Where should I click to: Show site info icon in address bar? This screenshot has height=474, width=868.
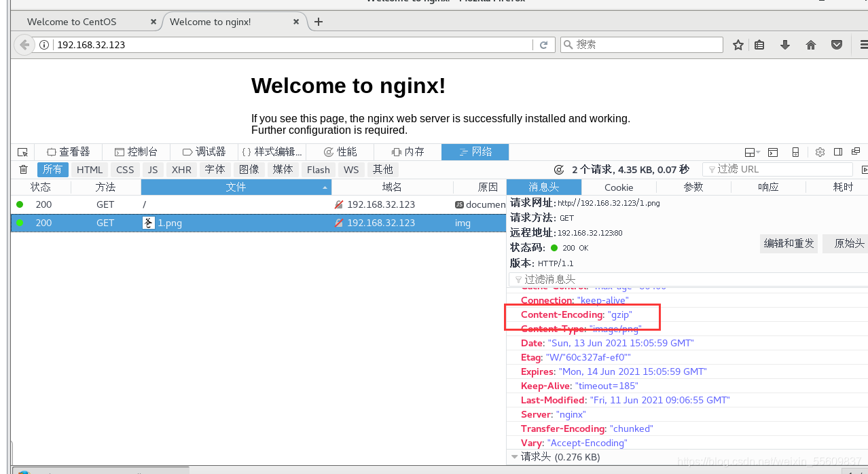44,45
